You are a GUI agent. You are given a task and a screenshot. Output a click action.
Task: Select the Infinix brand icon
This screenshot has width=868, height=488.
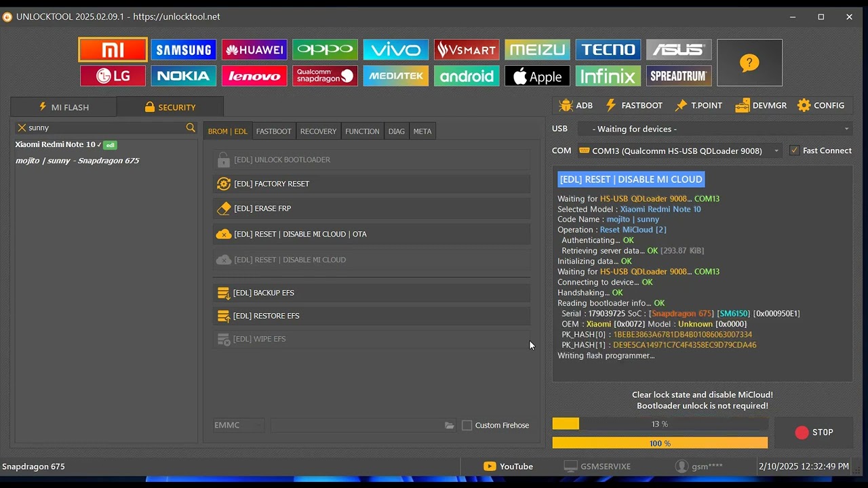(608, 76)
